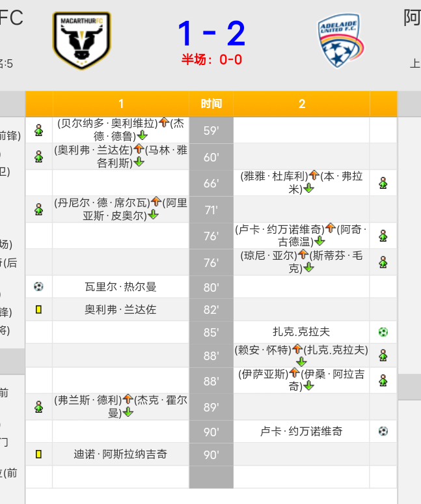
Task: Click the column header labeled 2
Action: 301,104
